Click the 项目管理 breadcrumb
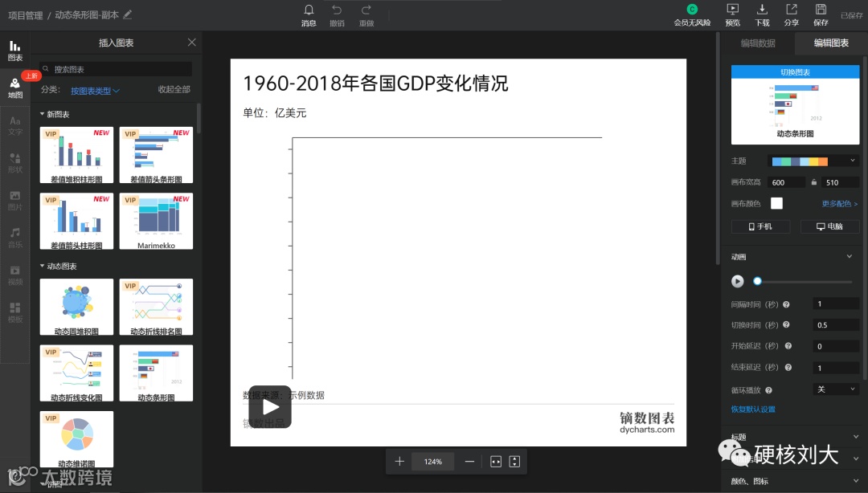 point(26,15)
